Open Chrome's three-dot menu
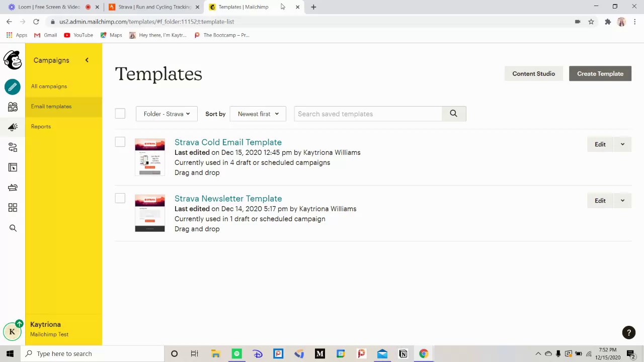The image size is (644, 362). tap(635, 22)
